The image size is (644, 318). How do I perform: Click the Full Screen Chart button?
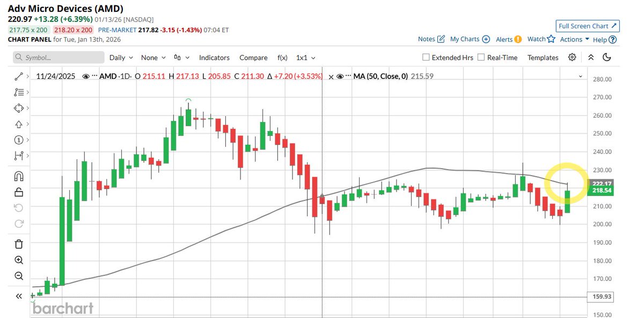(588, 26)
